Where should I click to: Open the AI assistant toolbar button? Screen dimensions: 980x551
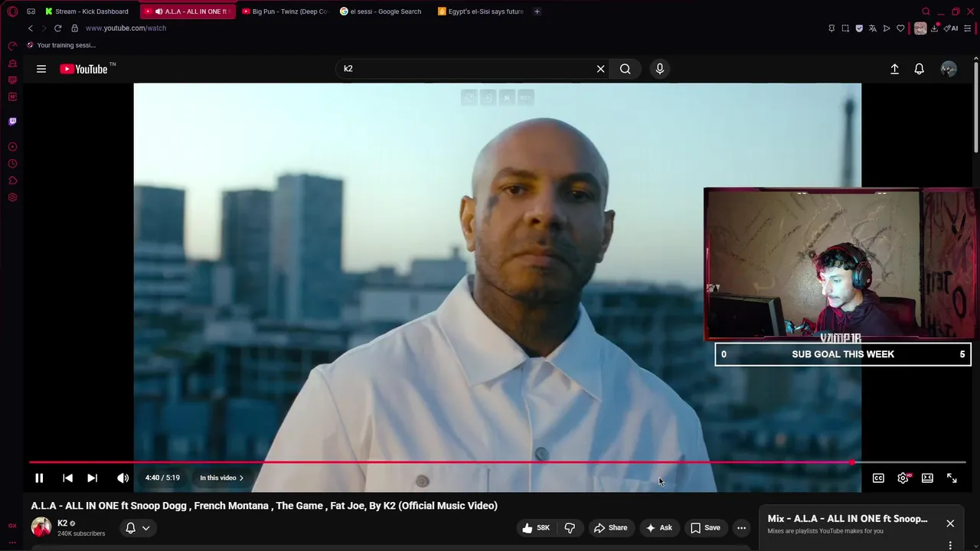tap(952, 28)
